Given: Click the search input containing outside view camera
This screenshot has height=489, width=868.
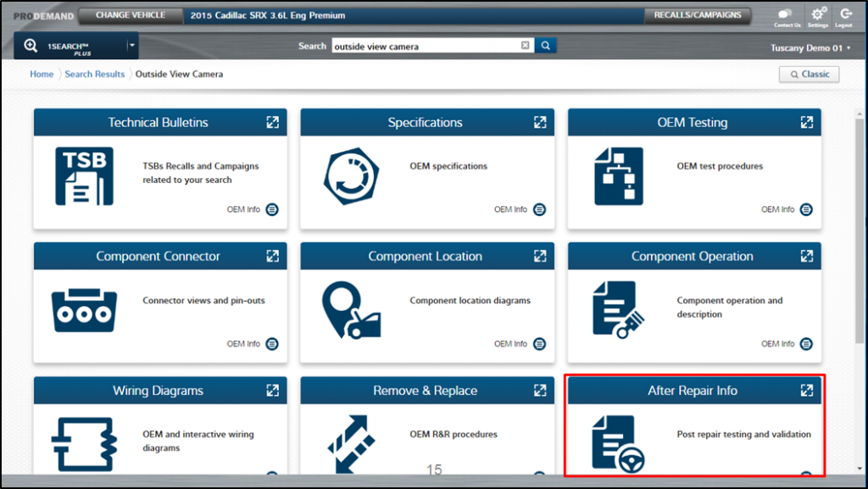Looking at the screenshot, I should pyautogui.click(x=424, y=46).
